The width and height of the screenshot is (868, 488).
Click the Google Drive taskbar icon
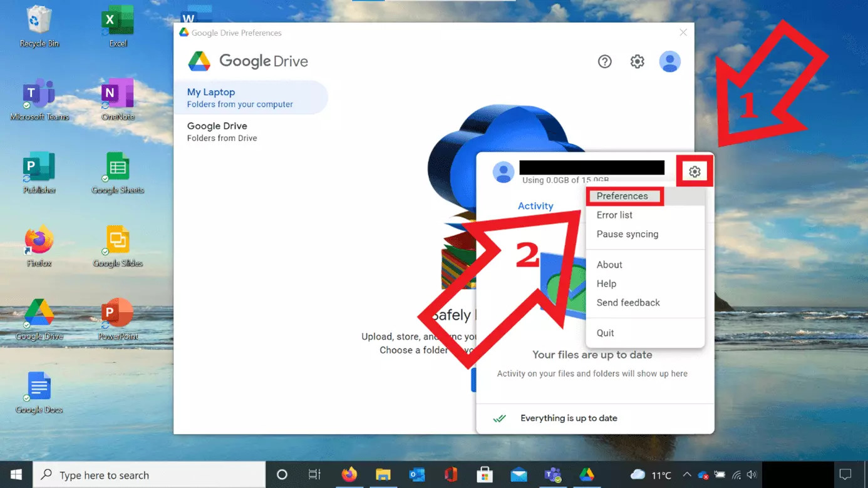[x=587, y=475]
